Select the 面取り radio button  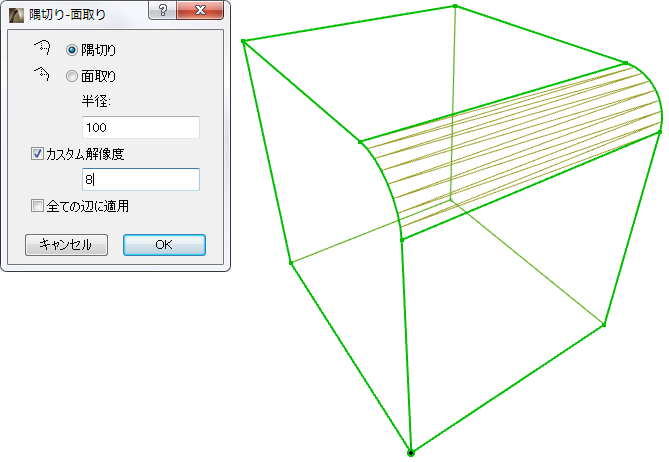click(x=72, y=76)
